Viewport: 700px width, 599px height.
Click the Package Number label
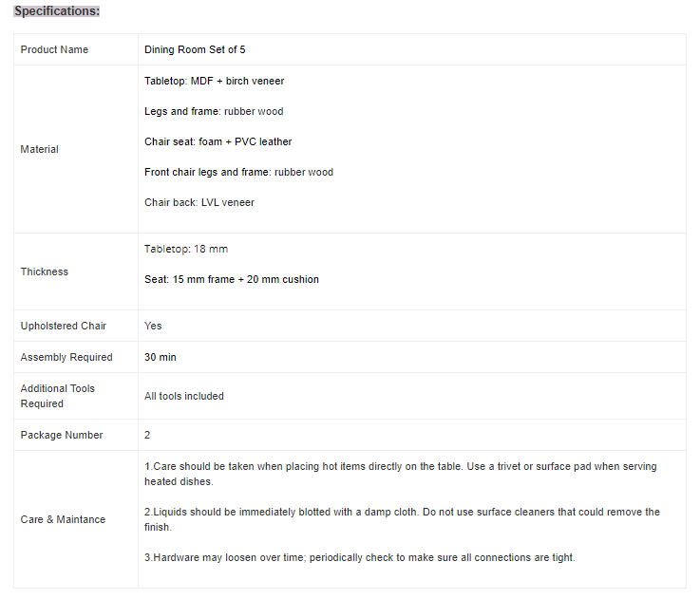click(x=62, y=435)
